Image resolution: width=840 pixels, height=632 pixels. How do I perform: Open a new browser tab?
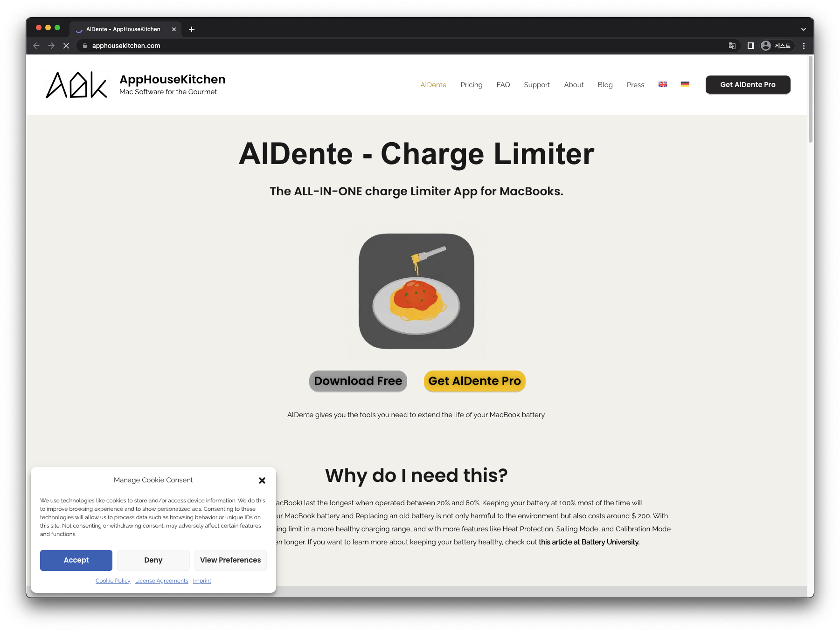[x=192, y=29]
